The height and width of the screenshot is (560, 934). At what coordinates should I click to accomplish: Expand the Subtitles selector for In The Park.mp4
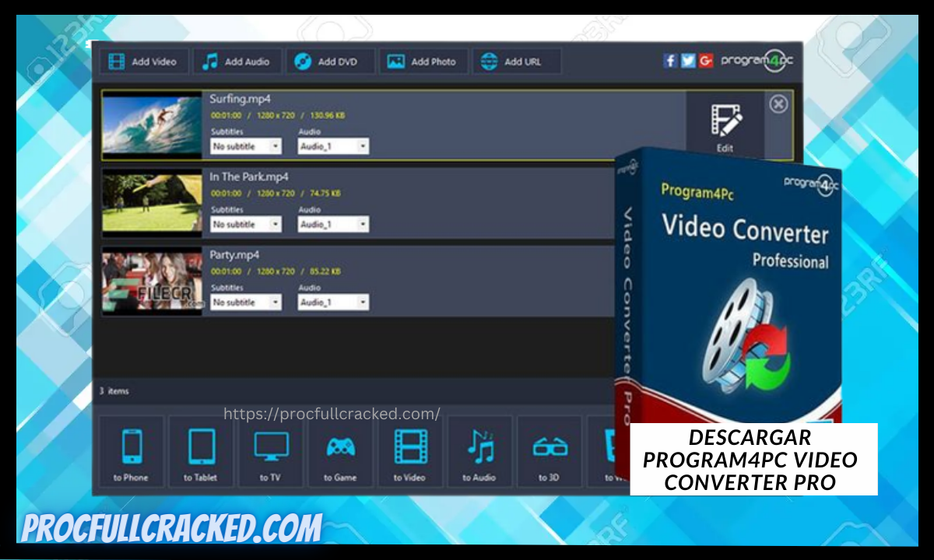coord(245,224)
